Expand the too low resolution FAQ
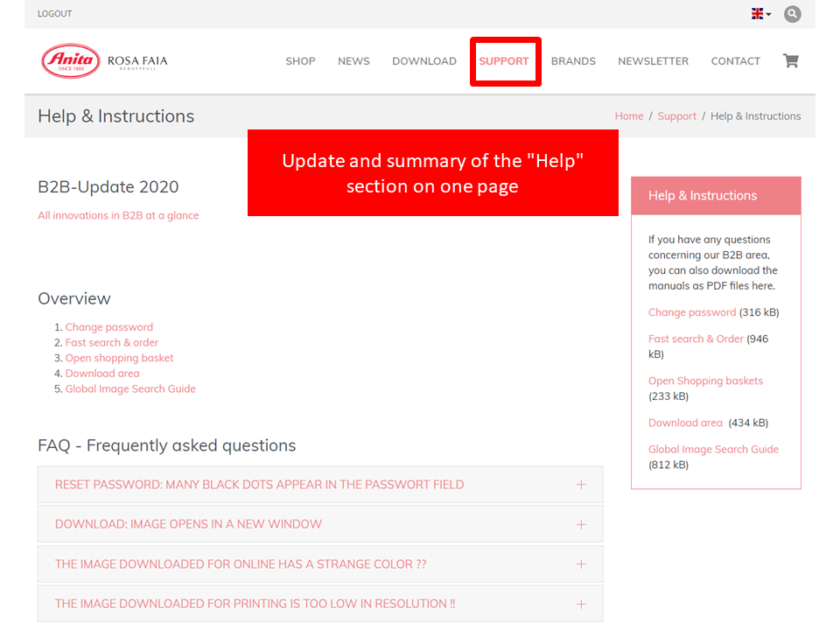This screenshot has height=630, width=840. 319,604
